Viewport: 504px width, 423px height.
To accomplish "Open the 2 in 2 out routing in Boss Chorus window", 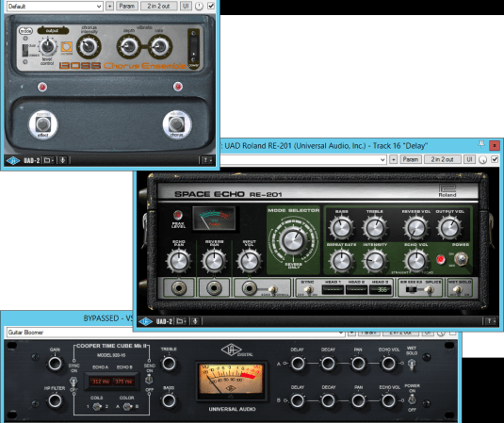I will [159, 6].
